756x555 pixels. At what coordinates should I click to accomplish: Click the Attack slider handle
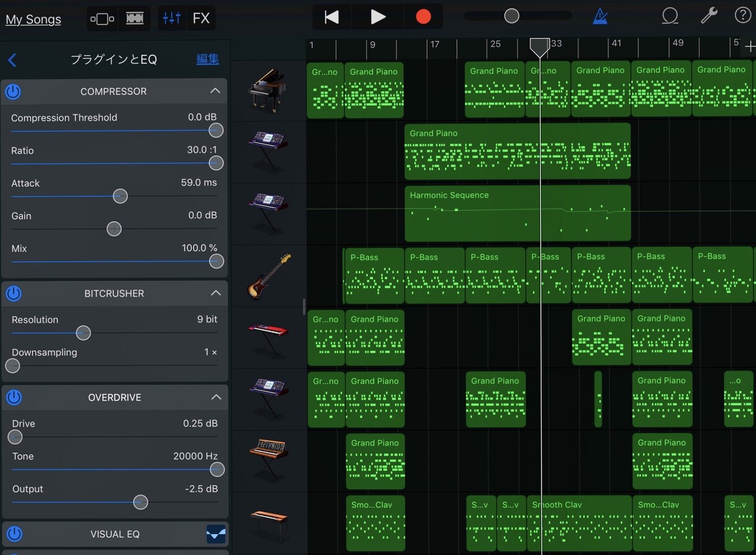click(120, 196)
